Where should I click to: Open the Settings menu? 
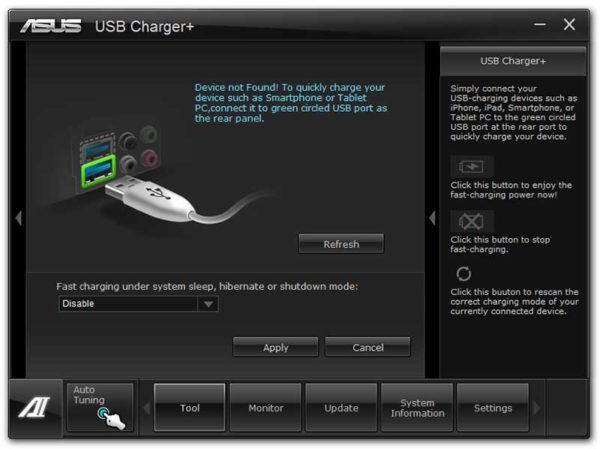493,408
